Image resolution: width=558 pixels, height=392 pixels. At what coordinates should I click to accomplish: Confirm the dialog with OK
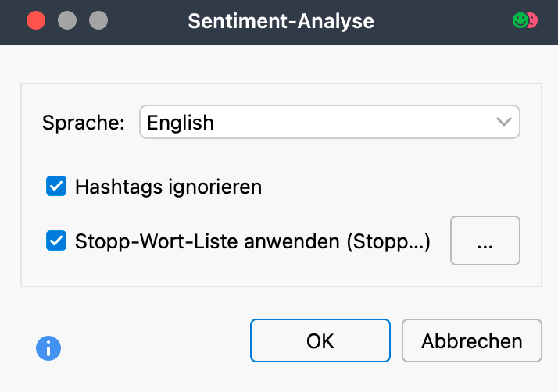pyautogui.click(x=320, y=341)
